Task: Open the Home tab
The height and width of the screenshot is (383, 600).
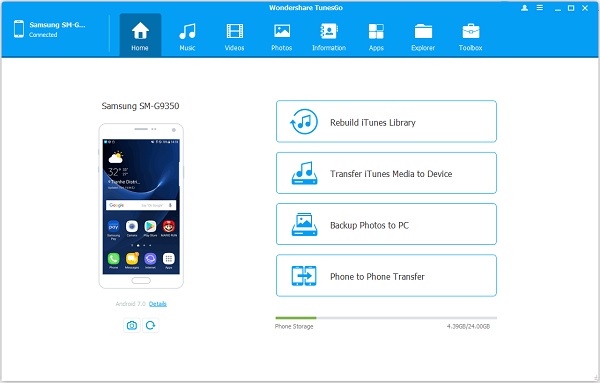Action: 140,35
